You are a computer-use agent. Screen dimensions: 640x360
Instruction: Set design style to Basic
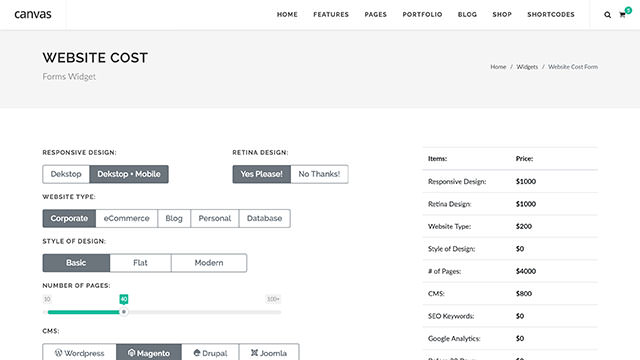[x=76, y=263]
